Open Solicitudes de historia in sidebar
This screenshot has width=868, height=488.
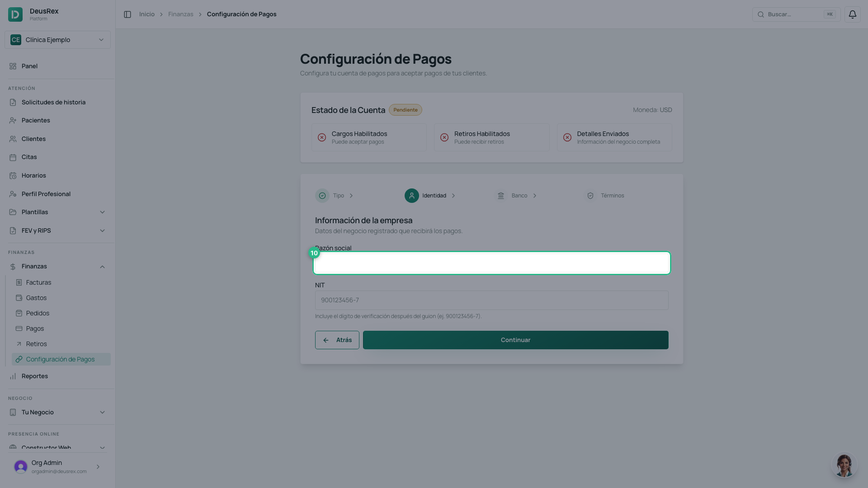point(57,103)
